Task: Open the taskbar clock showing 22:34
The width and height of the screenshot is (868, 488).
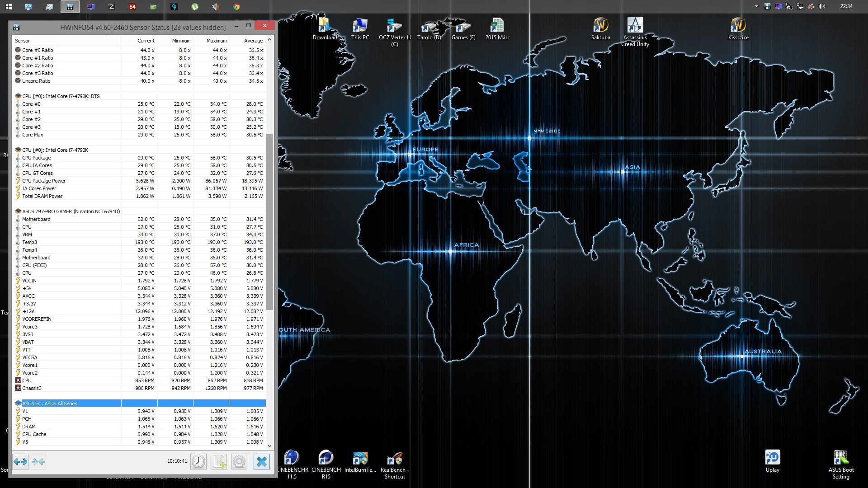Action: point(846,6)
